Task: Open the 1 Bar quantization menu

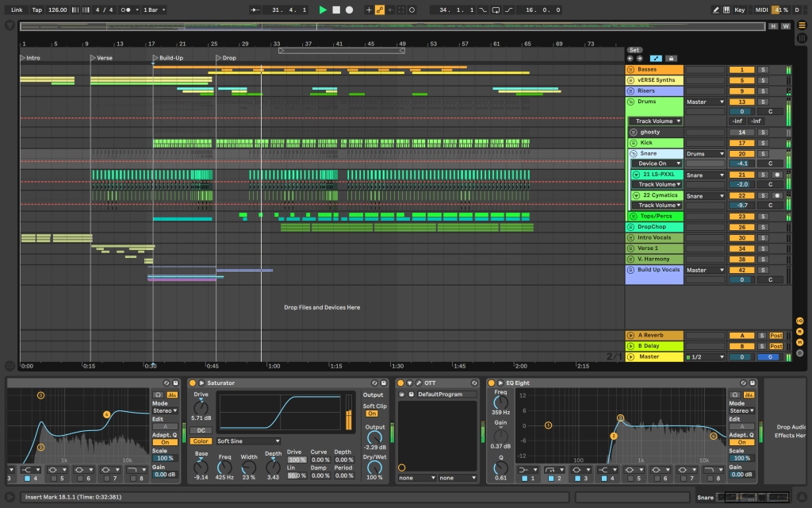Action: [154, 10]
